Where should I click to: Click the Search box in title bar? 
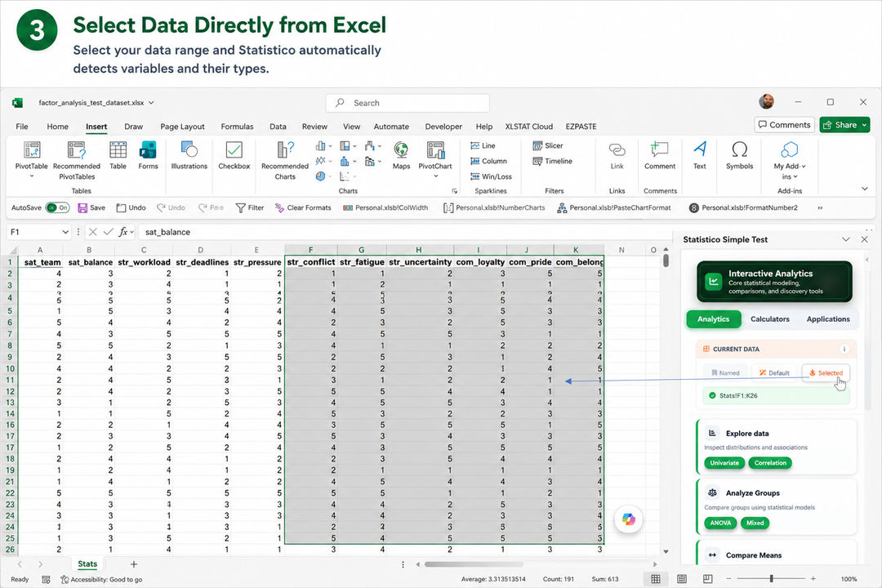(x=408, y=103)
